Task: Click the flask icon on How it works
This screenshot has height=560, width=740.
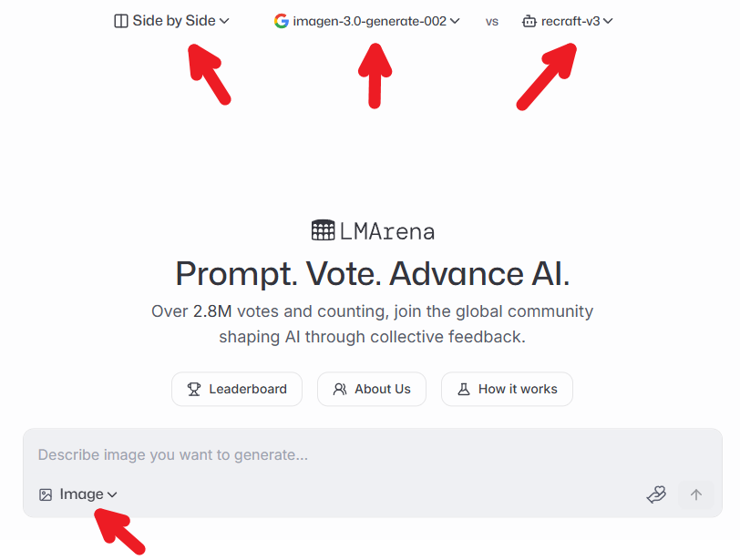Action: [x=464, y=389]
